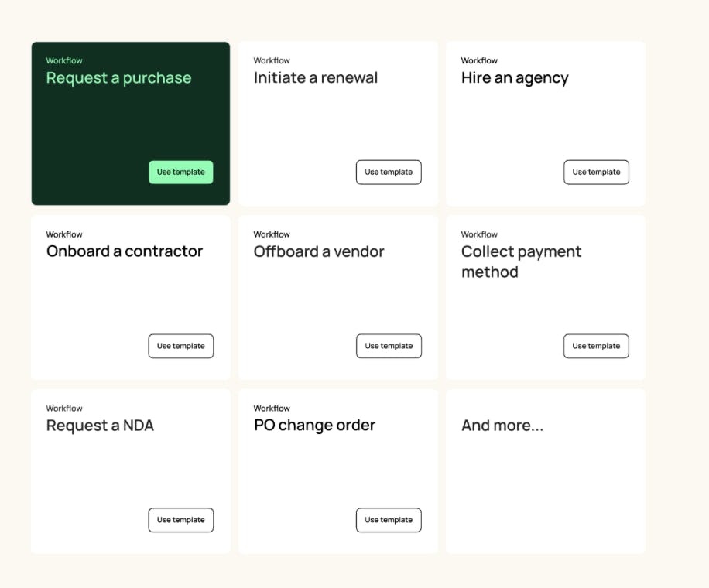Click Workflow label above Request a purchase
This screenshot has height=588, width=709.
pos(64,60)
